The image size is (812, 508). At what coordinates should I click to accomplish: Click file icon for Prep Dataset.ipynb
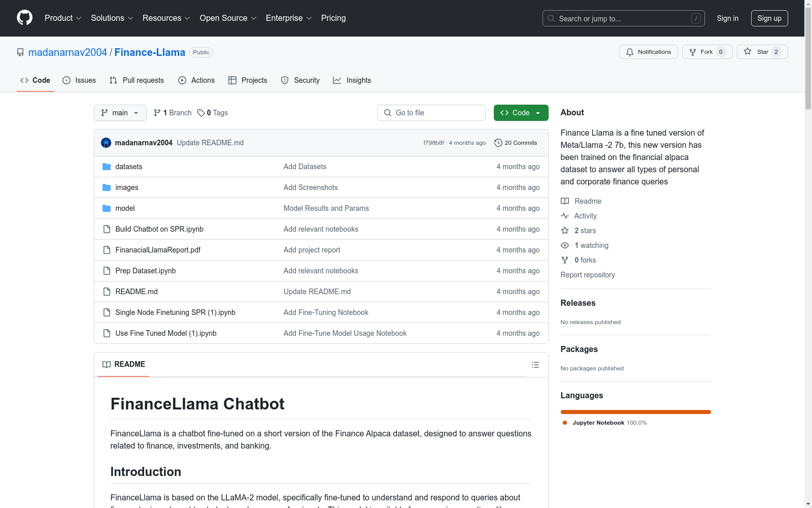pyautogui.click(x=107, y=271)
